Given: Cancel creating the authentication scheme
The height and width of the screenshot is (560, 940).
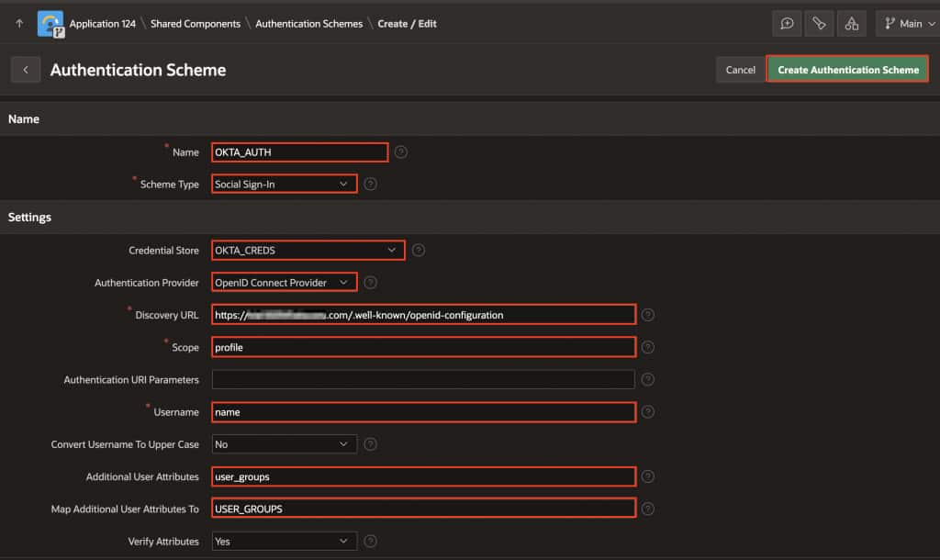Looking at the screenshot, I should pyautogui.click(x=740, y=69).
